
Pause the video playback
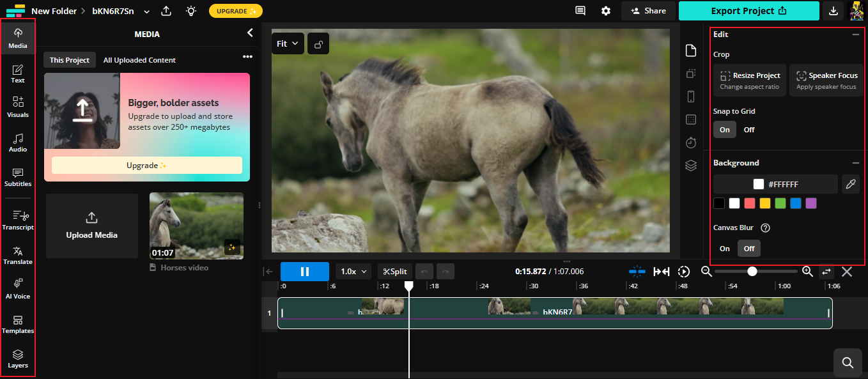pyautogui.click(x=304, y=272)
